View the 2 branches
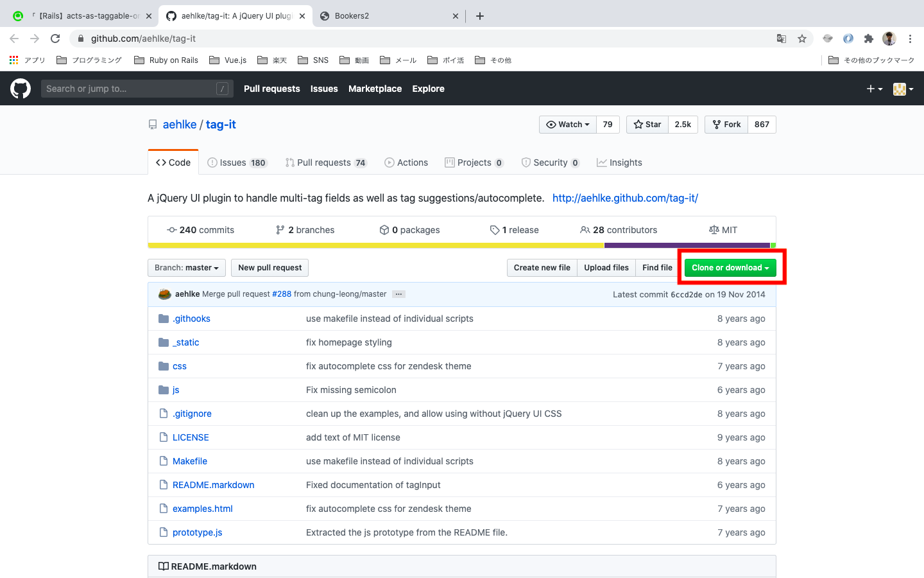 click(x=305, y=230)
